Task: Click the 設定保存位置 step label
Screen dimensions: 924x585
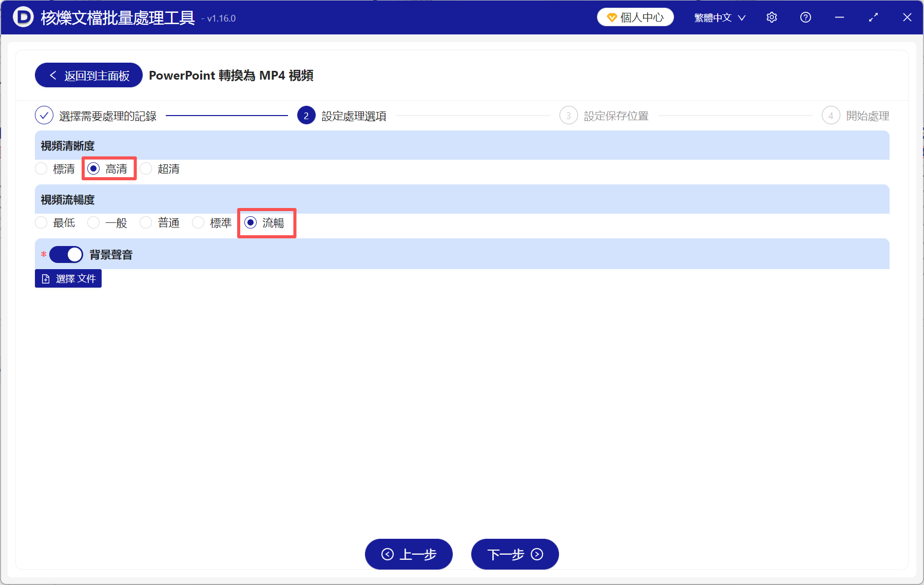Action: (616, 115)
